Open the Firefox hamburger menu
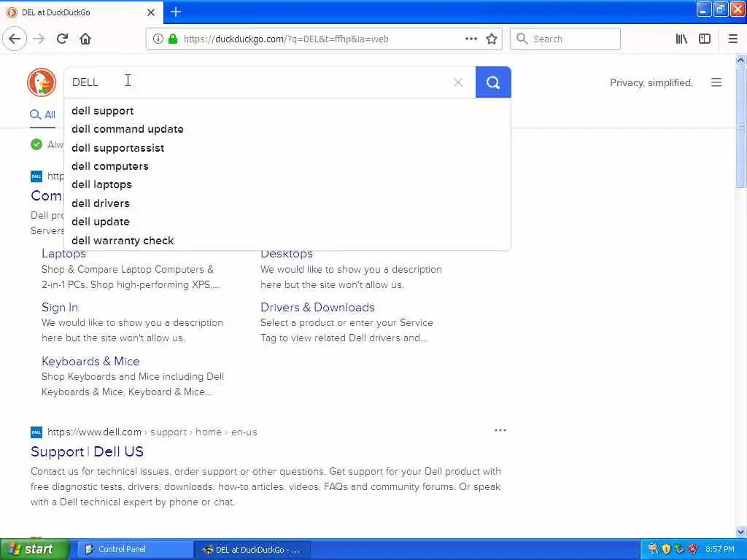This screenshot has height=560, width=747. click(x=732, y=39)
